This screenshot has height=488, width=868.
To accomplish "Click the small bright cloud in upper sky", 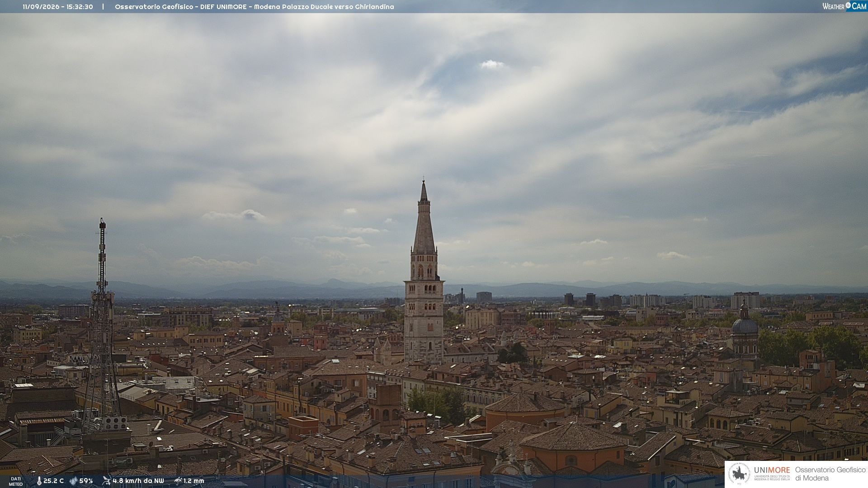I will click(x=492, y=64).
